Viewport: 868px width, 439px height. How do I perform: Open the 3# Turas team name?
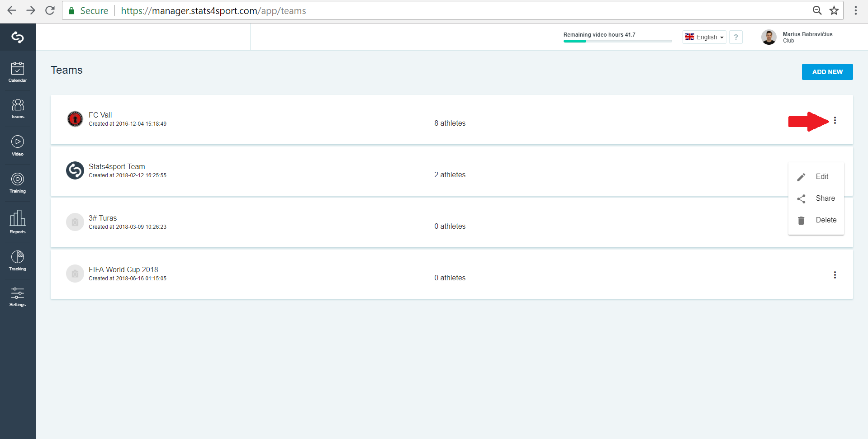(x=103, y=218)
